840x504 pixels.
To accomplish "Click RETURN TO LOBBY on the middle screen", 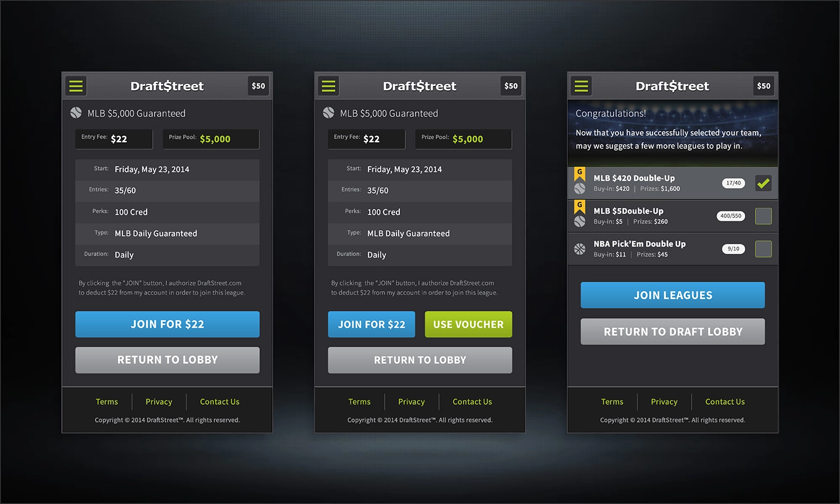I will point(419,360).
